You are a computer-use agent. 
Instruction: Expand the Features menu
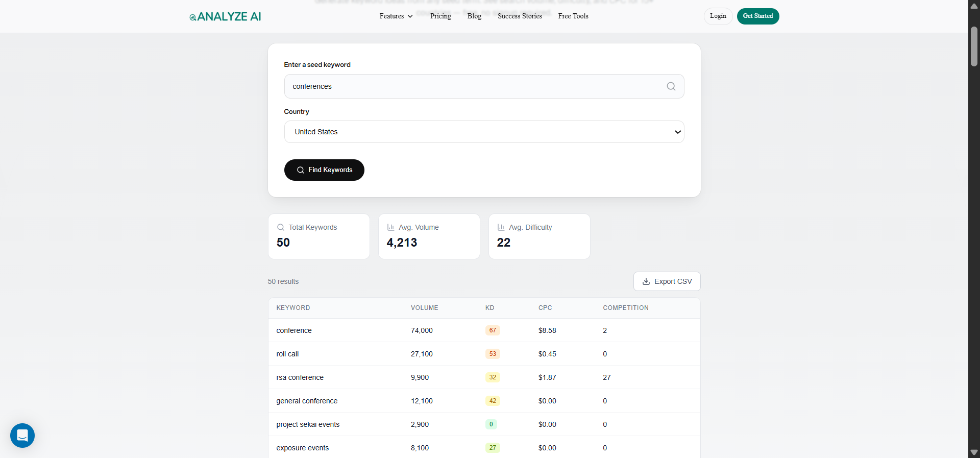pos(396,16)
